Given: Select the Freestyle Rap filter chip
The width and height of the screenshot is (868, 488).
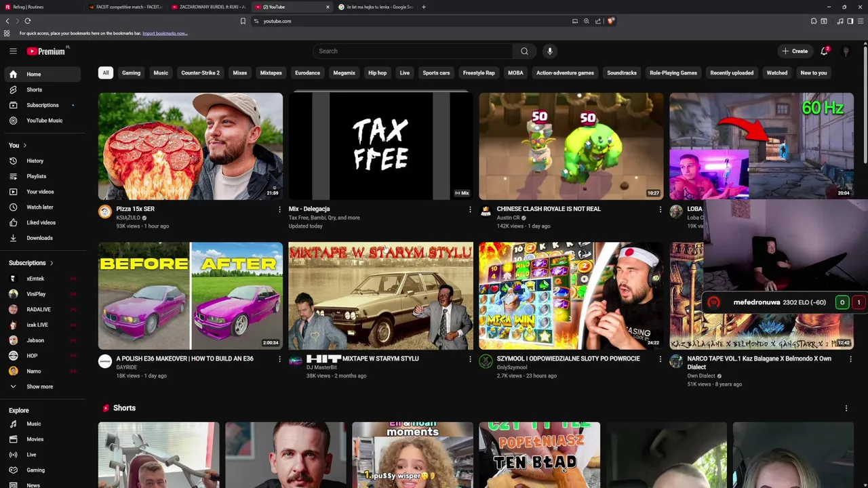Looking at the screenshot, I should coord(479,73).
